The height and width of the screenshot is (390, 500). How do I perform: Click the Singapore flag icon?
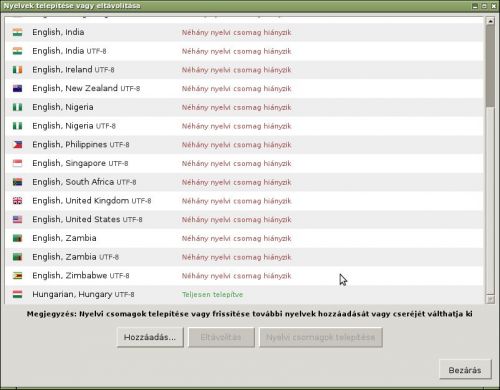pyautogui.click(x=17, y=163)
